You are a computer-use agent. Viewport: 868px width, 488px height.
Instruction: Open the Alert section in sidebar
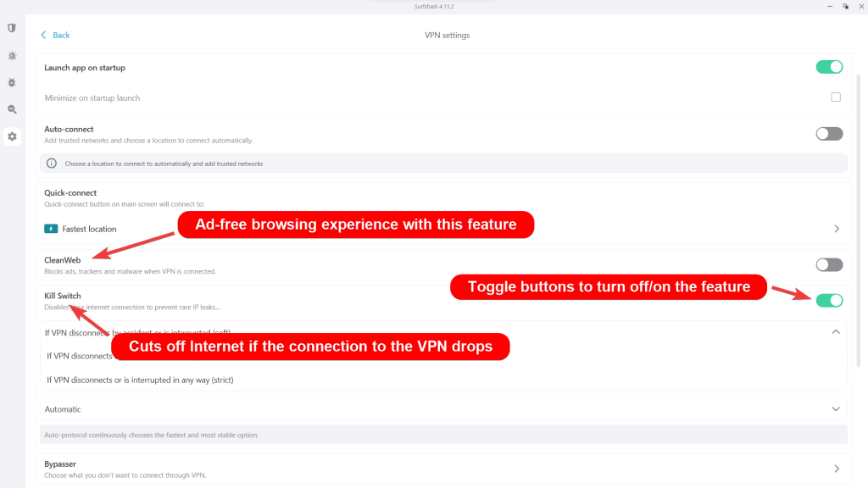(12, 55)
